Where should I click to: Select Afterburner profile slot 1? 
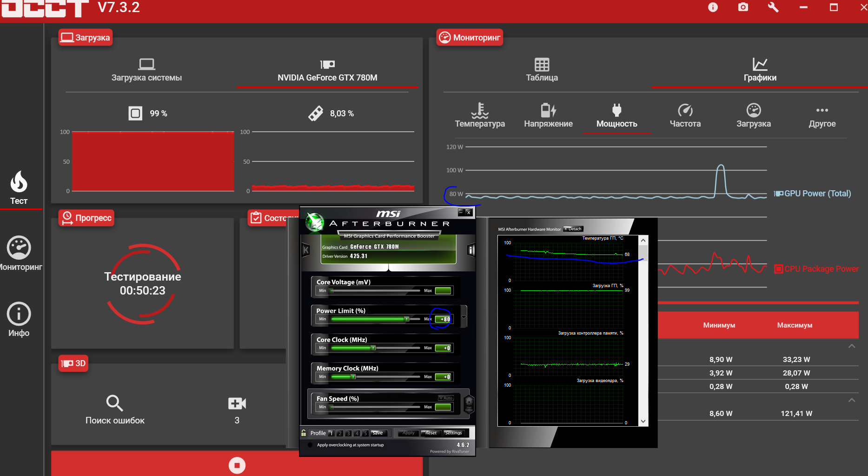point(331,433)
